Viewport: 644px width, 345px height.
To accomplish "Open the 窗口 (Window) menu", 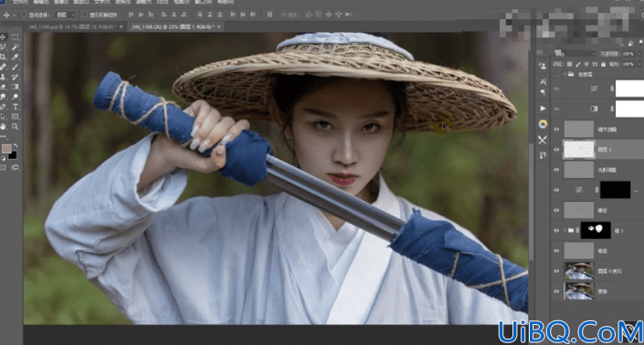I will point(203,2).
